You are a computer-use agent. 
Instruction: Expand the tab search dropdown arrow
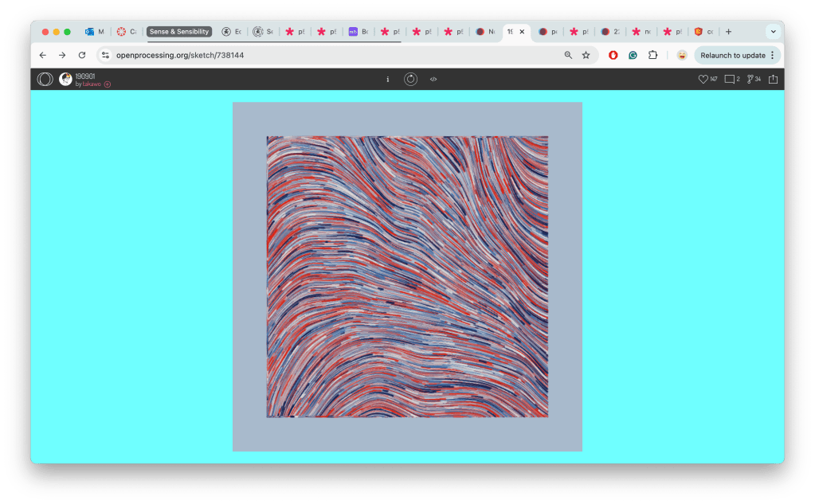[x=773, y=32]
